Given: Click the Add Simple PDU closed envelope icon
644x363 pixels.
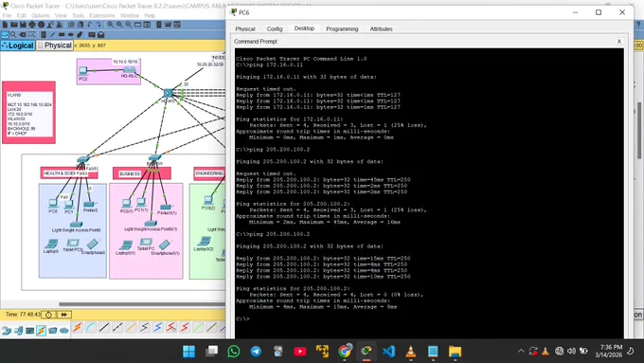Looking at the screenshot, I should [92, 35].
